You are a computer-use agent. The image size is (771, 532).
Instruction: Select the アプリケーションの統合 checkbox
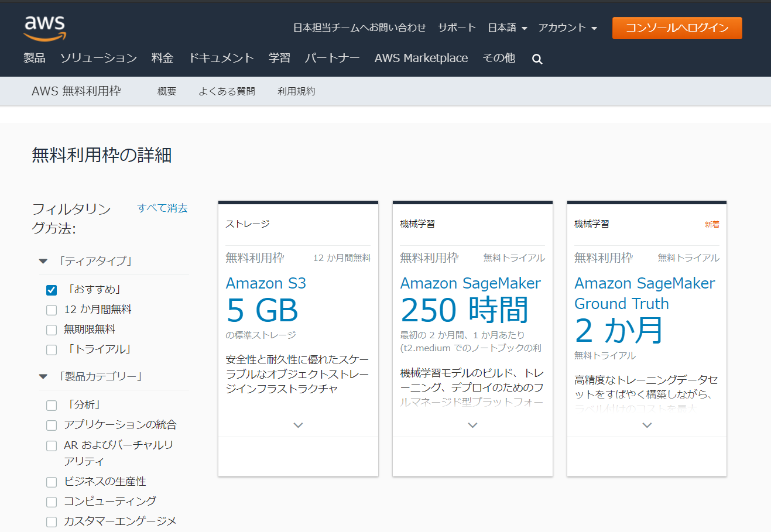[x=52, y=425]
